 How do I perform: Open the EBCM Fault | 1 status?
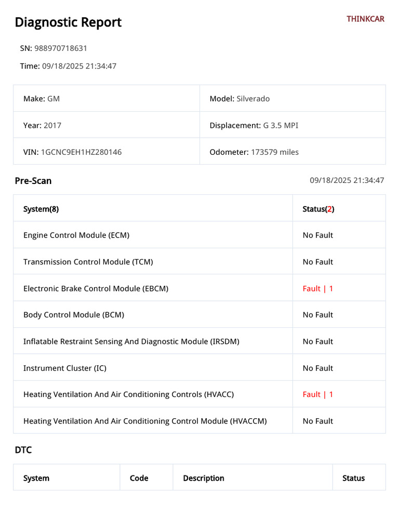317,288
